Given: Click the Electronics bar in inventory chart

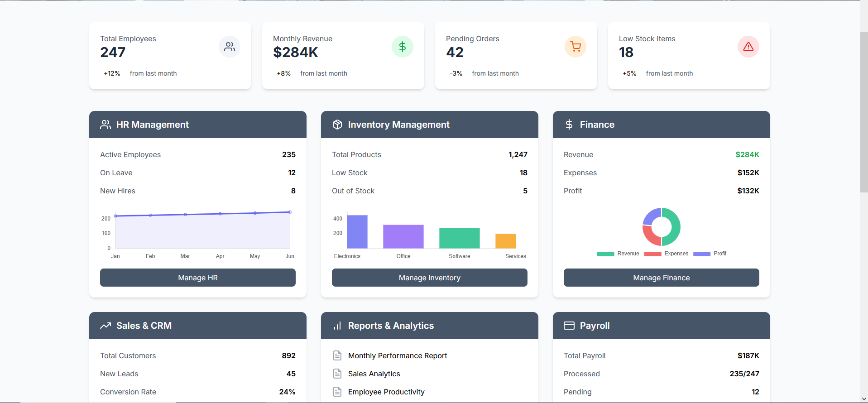Looking at the screenshot, I should [357, 232].
